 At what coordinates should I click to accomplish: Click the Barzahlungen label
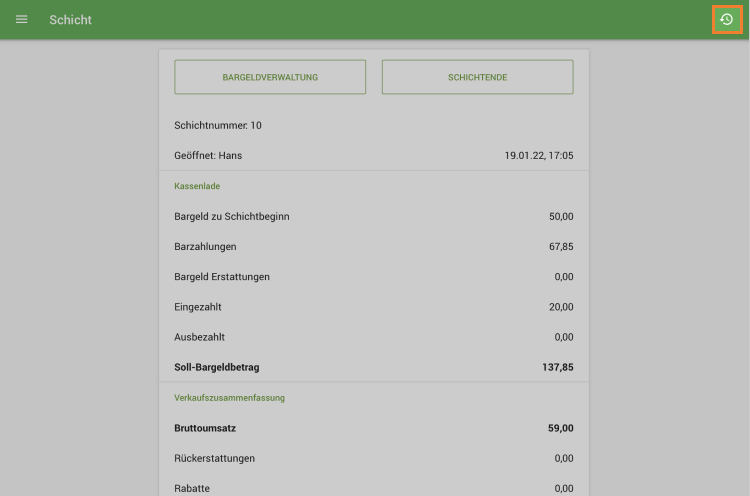click(x=205, y=246)
